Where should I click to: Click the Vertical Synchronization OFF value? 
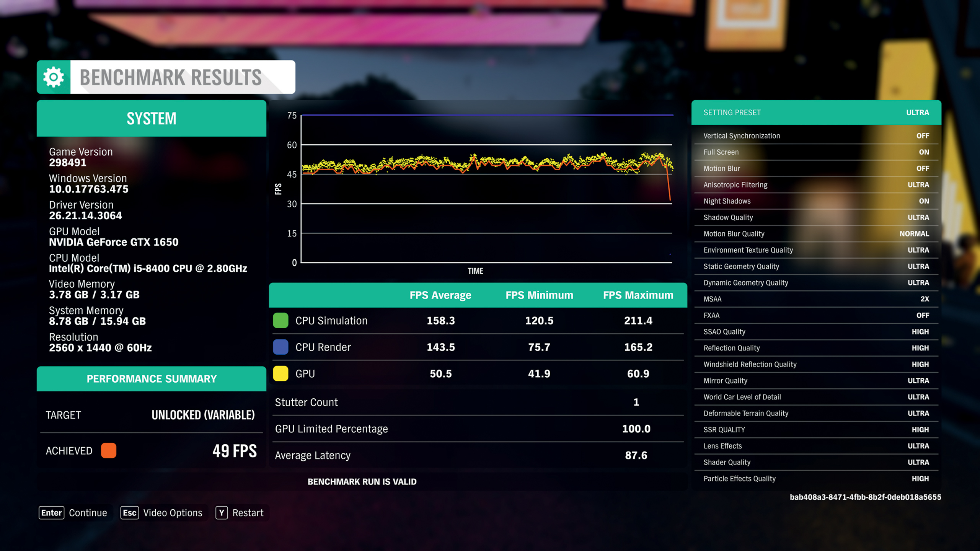(922, 136)
